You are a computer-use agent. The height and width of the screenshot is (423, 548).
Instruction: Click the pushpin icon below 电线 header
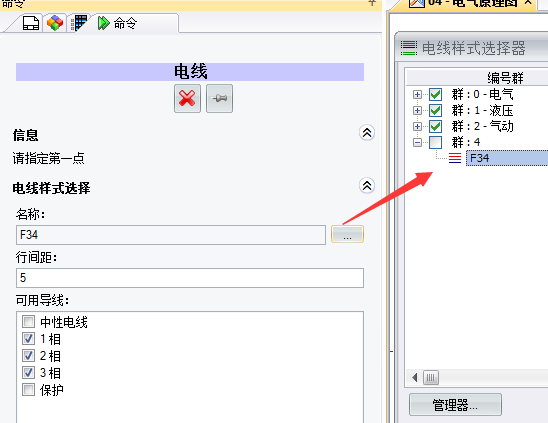[x=219, y=98]
